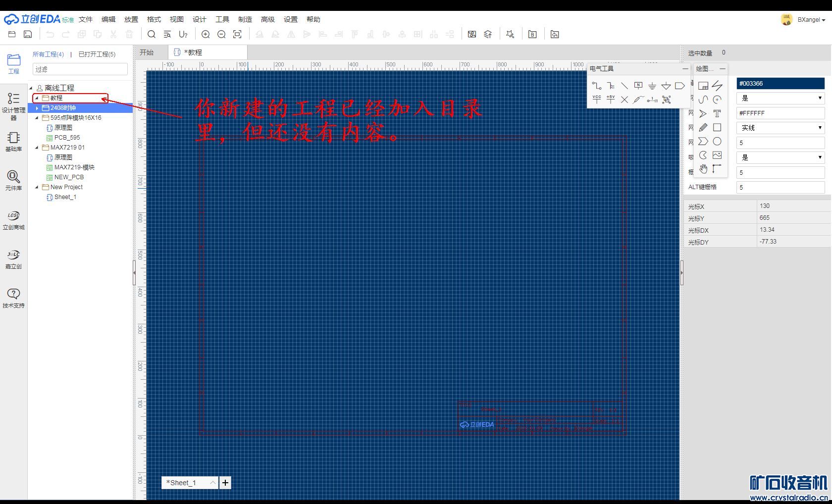
Task: Collapse the 595点阵模块16X16 folder arrow
Action: coord(37,118)
